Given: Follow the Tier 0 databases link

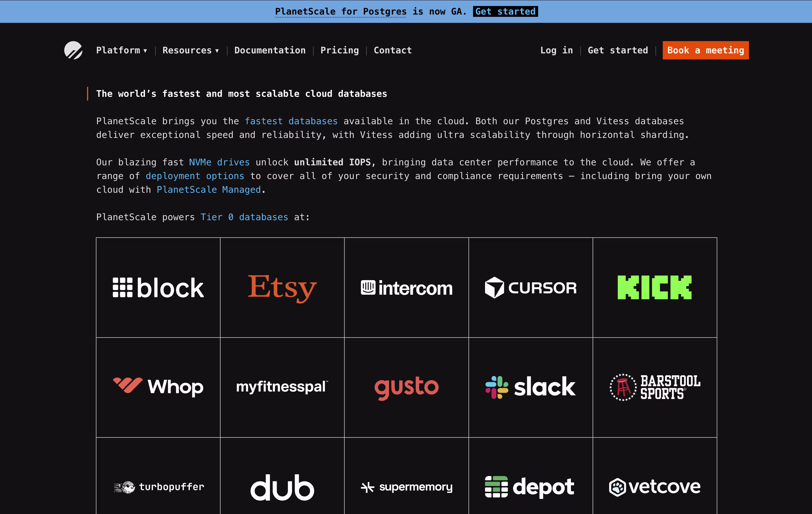Looking at the screenshot, I should click(x=245, y=217).
